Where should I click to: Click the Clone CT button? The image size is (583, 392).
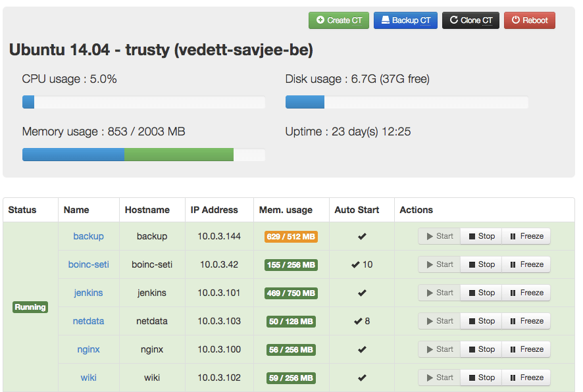[x=470, y=20]
